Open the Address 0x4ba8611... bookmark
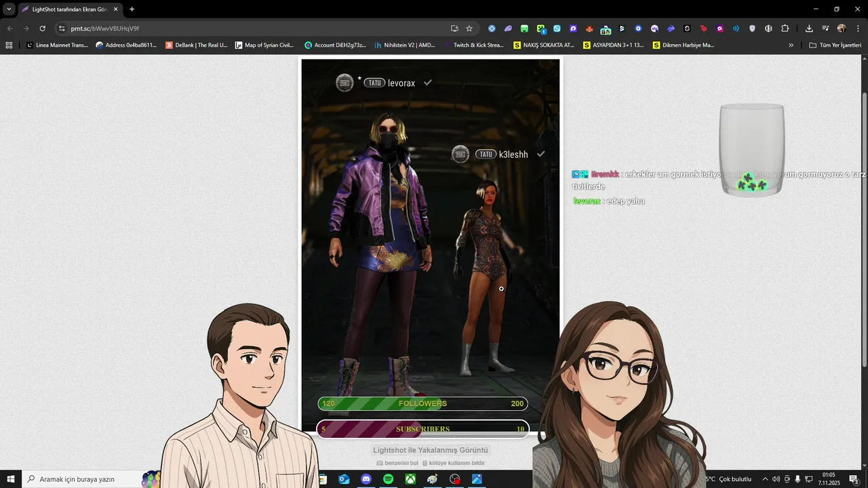Image resolution: width=868 pixels, height=488 pixels. [x=127, y=45]
